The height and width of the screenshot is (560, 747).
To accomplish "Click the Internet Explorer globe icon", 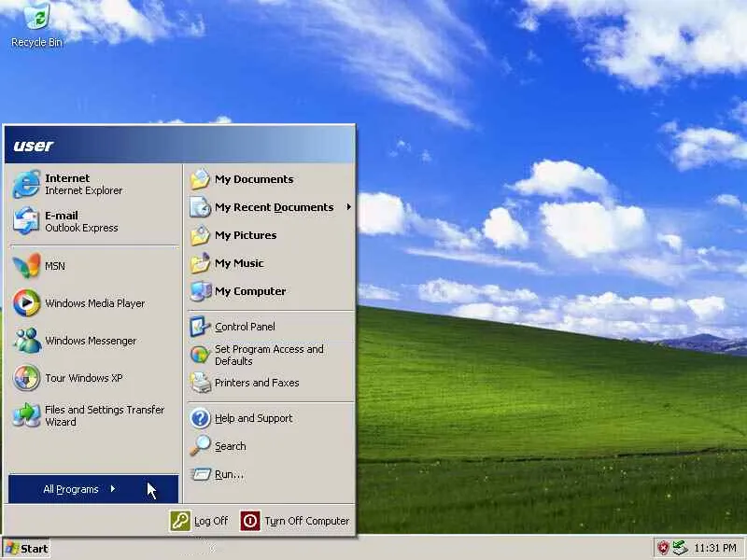I will point(26,184).
